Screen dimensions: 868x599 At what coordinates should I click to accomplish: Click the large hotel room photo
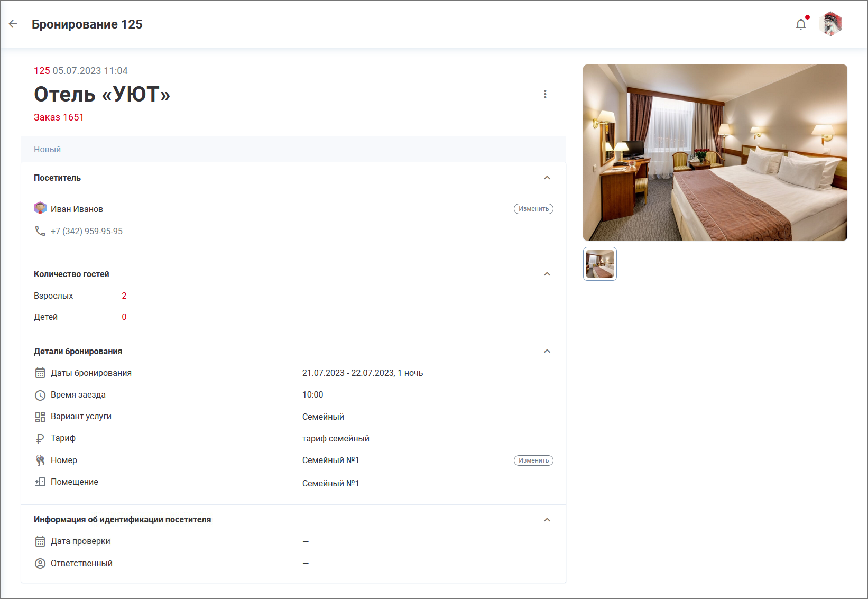coord(715,152)
